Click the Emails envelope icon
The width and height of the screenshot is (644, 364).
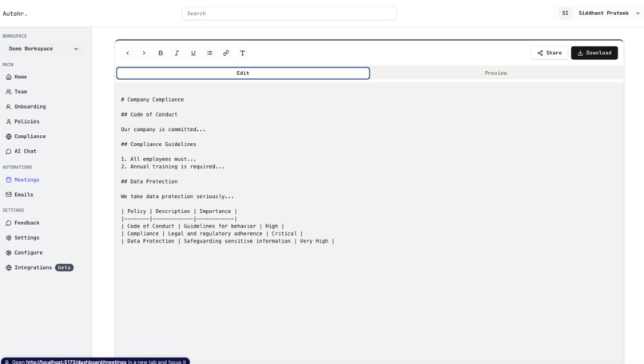point(9,195)
